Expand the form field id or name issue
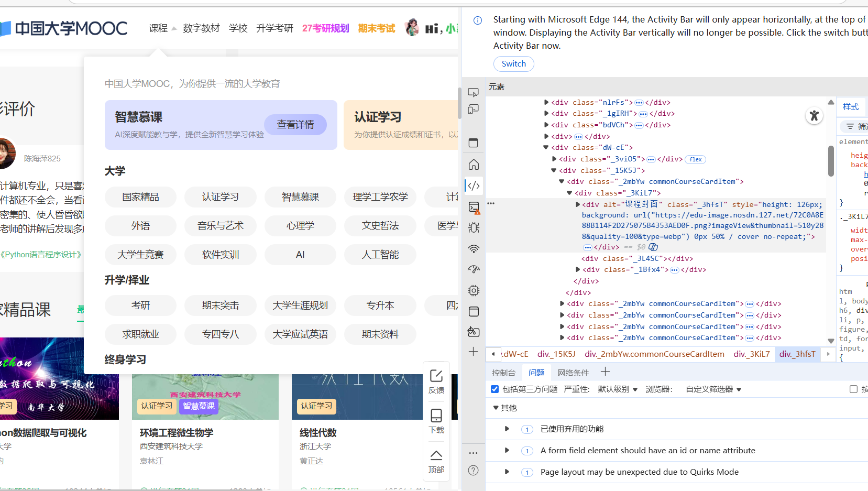The image size is (868, 491). click(507, 450)
